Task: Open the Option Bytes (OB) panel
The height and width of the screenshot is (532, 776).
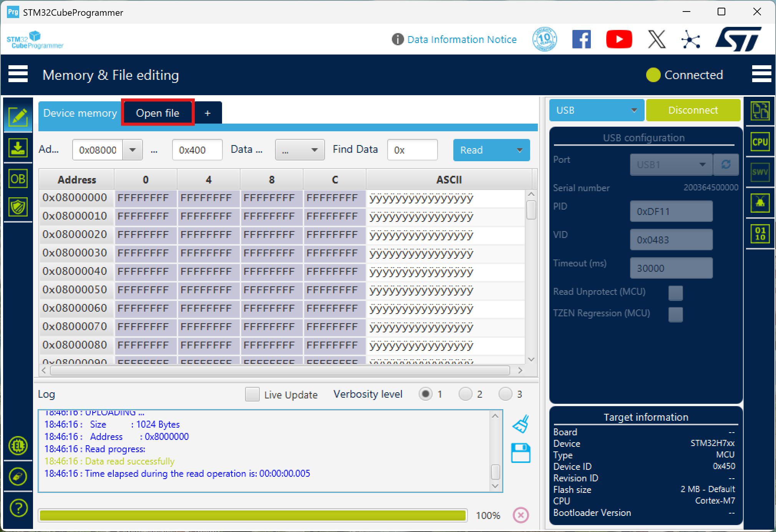Action: (x=18, y=179)
